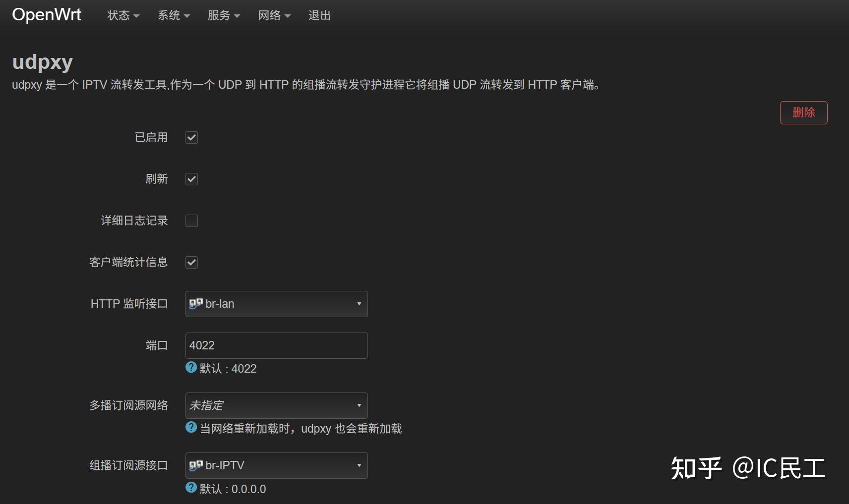
Task: Click the 删除 button
Action: (x=803, y=112)
